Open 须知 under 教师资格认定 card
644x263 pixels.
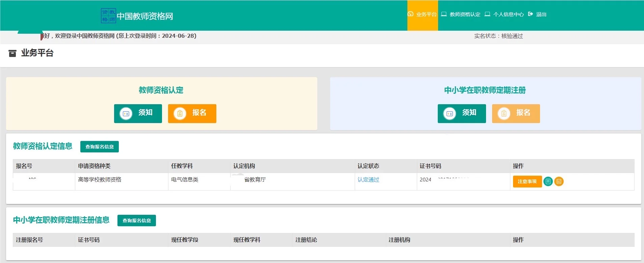coord(138,114)
